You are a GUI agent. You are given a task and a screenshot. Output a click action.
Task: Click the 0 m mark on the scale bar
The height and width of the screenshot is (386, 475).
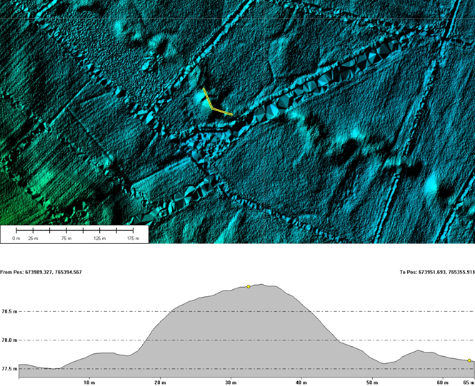pos(16,238)
